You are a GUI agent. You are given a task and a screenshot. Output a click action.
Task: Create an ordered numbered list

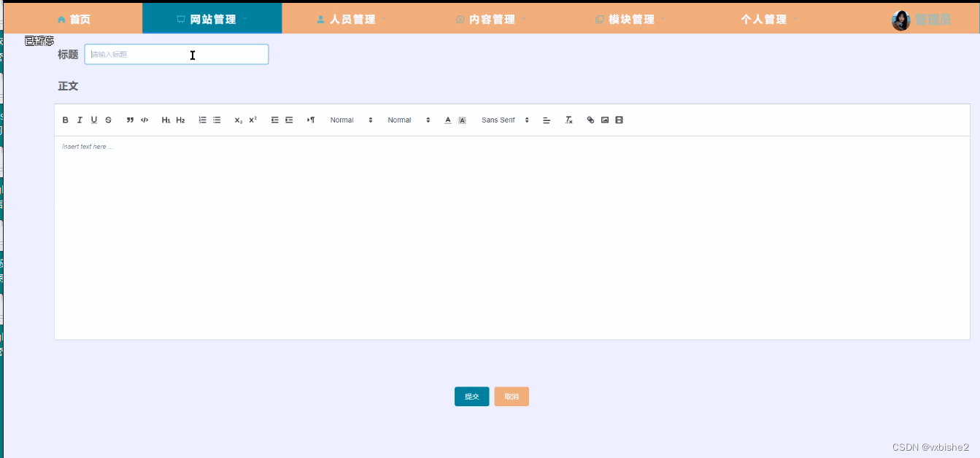202,120
